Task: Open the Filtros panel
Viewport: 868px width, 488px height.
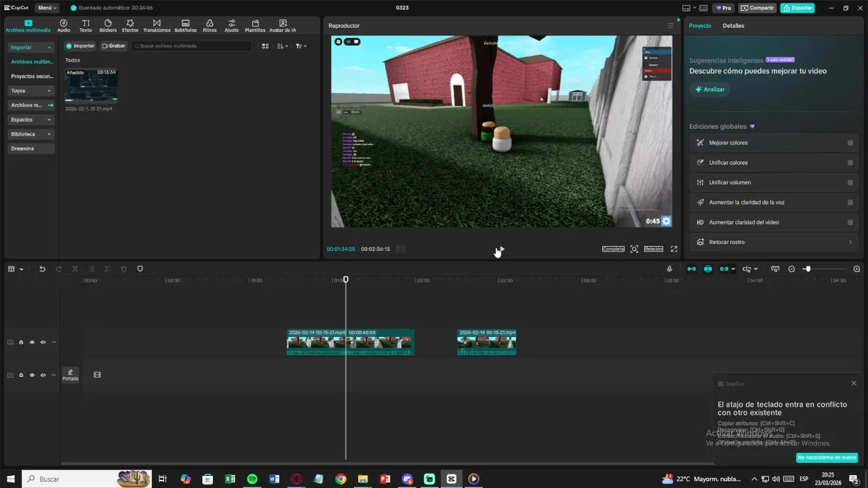Action: click(210, 26)
